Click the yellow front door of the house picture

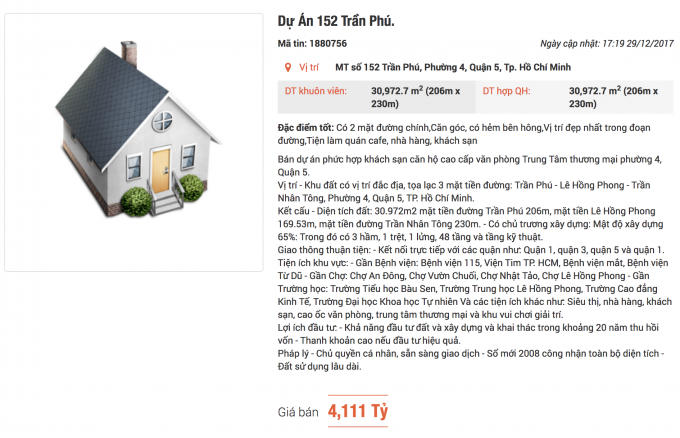[161, 170]
